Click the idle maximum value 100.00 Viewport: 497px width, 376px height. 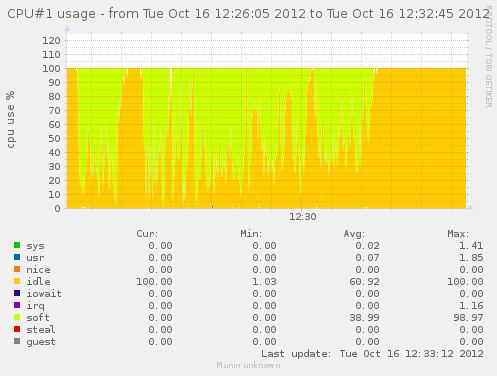465,282
